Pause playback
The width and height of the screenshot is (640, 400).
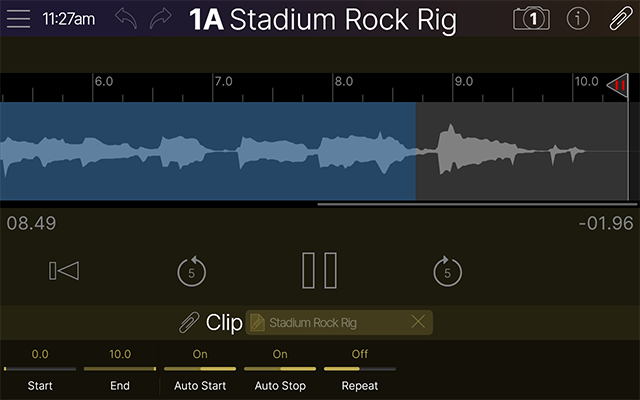320,271
